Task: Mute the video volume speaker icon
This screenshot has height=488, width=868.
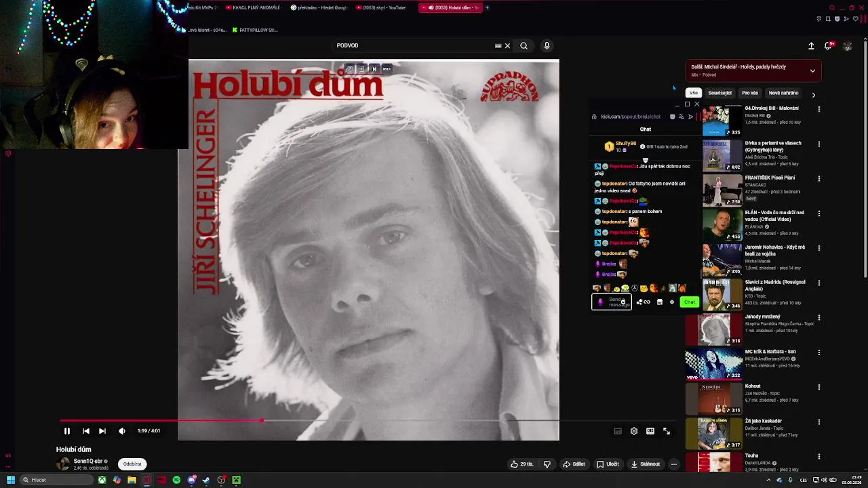Action: pyautogui.click(x=122, y=431)
